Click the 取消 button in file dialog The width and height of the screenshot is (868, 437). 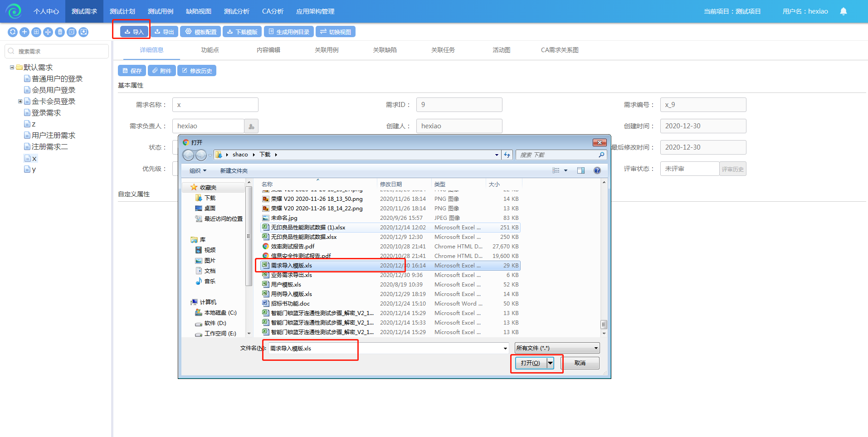pyautogui.click(x=580, y=363)
